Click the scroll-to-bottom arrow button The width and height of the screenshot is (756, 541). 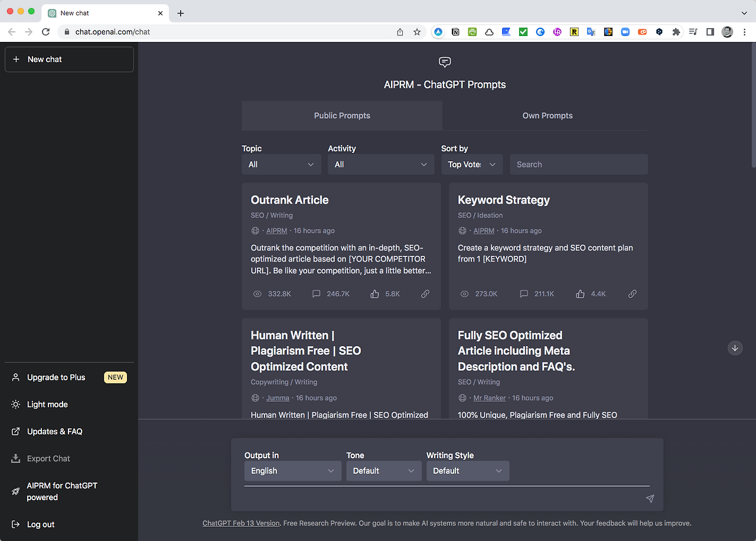[735, 348]
